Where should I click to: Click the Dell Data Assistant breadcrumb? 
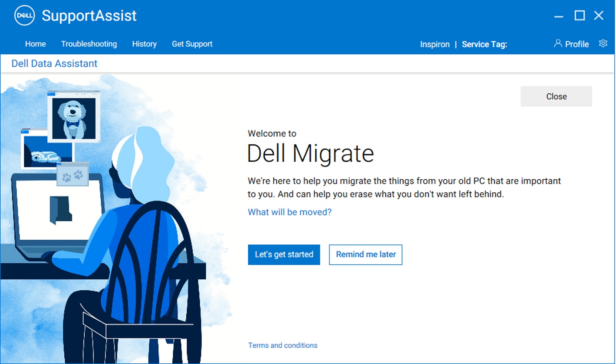[x=54, y=63]
